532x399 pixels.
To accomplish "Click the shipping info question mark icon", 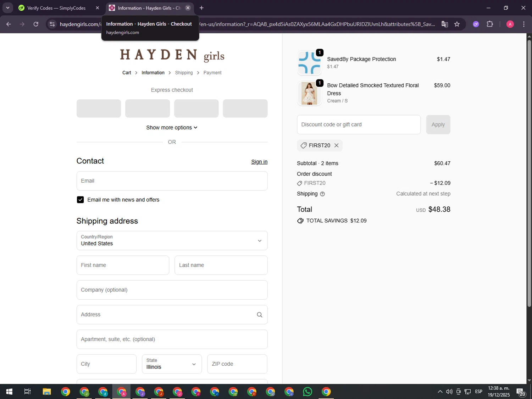I will click(x=322, y=194).
